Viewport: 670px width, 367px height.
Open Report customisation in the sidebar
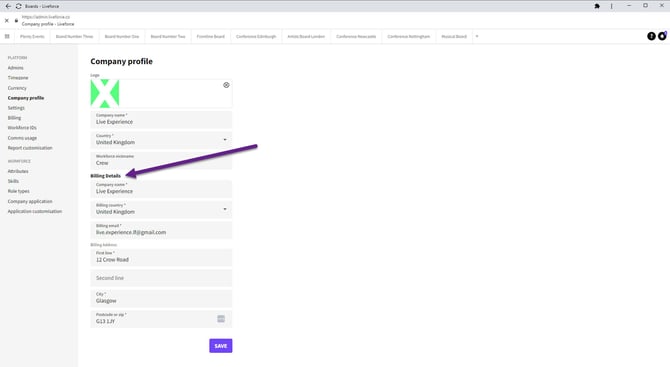coord(30,148)
